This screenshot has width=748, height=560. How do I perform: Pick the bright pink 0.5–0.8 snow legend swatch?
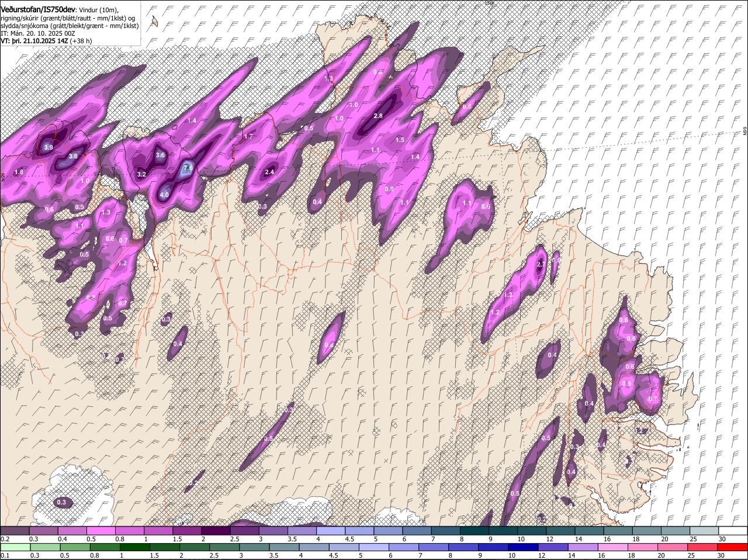click(x=102, y=531)
